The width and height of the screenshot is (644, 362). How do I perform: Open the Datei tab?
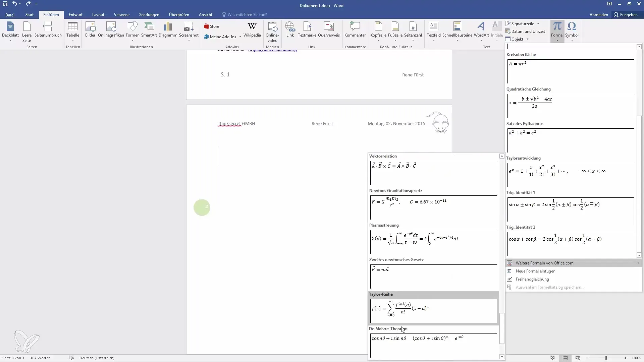10,15
